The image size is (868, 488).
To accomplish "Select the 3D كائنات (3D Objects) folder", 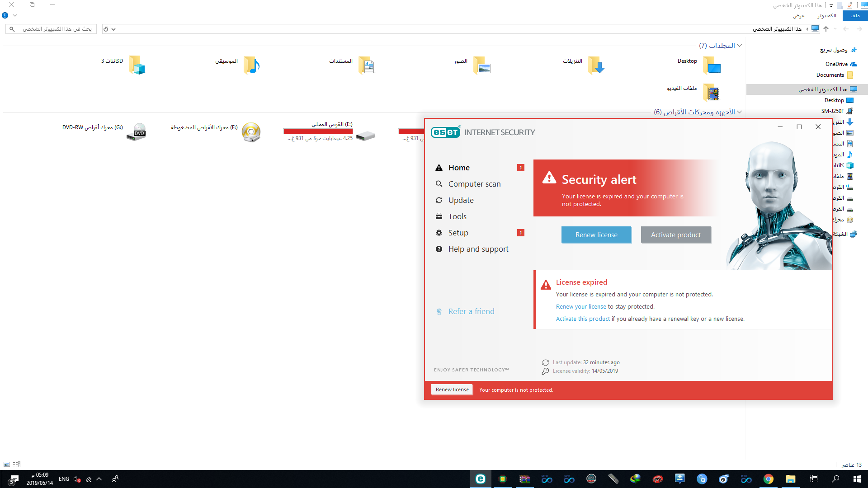I will tap(123, 65).
